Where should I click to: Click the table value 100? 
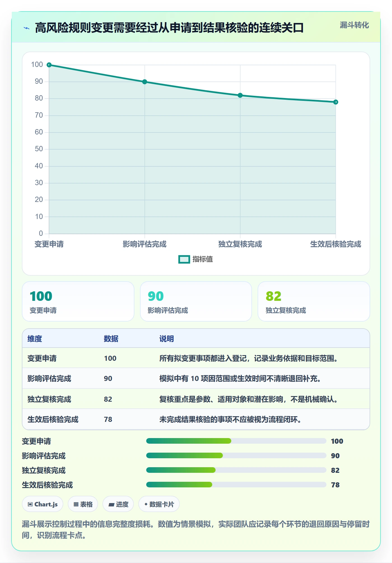[x=110, y=358]
